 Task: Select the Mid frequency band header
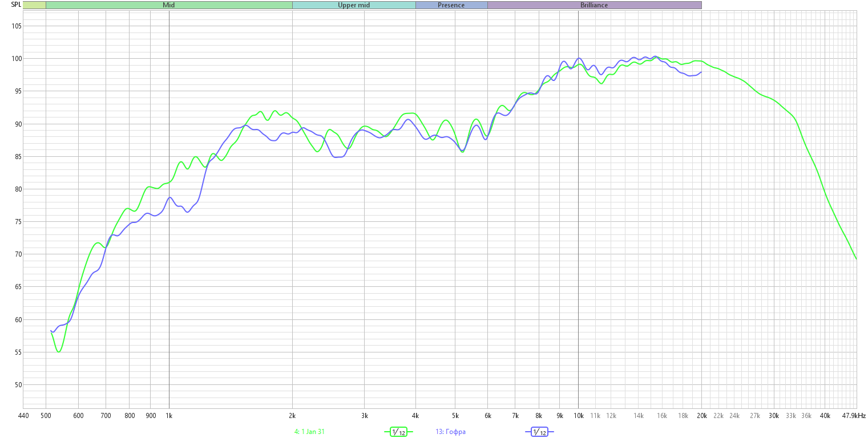coord(169,5)
